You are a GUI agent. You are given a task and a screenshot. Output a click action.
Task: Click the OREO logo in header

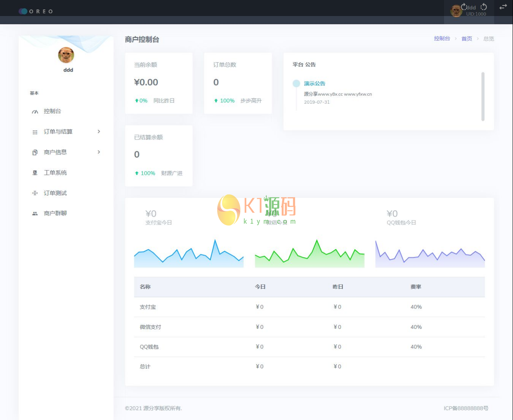(36, 11)
